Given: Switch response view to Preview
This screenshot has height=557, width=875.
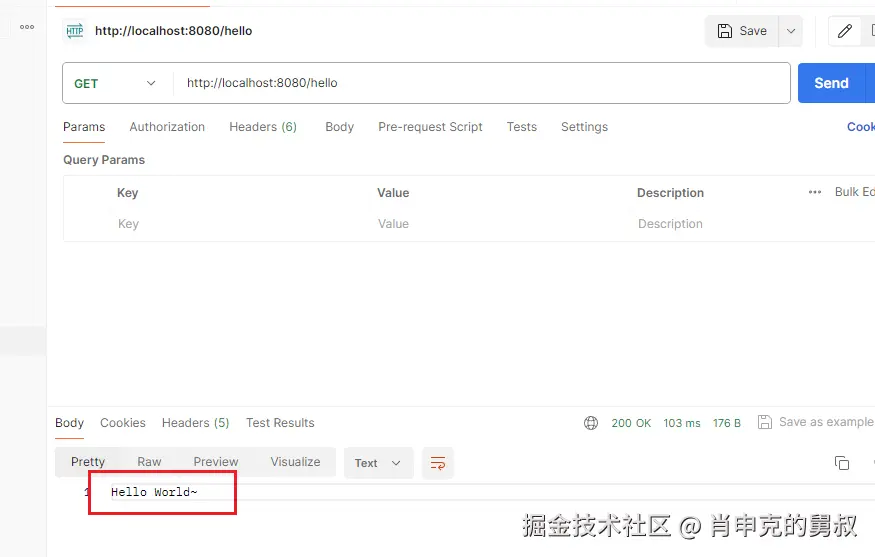Looking at the screenshot, I should click(x=216, y=462).
